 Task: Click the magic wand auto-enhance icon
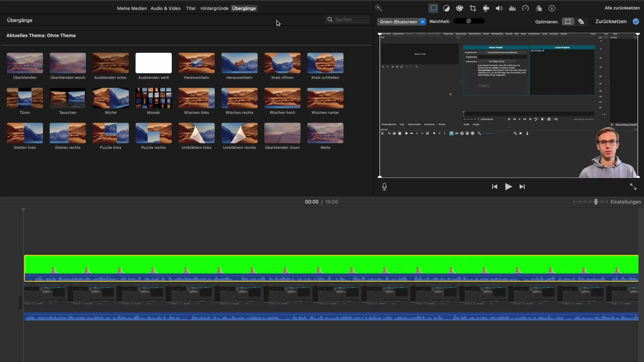[379, 8]
